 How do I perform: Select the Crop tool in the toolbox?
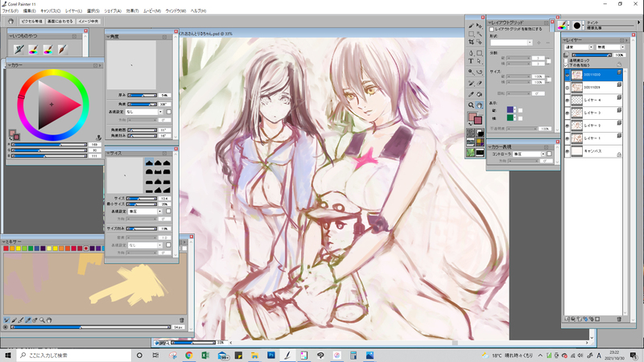[471, 42]
